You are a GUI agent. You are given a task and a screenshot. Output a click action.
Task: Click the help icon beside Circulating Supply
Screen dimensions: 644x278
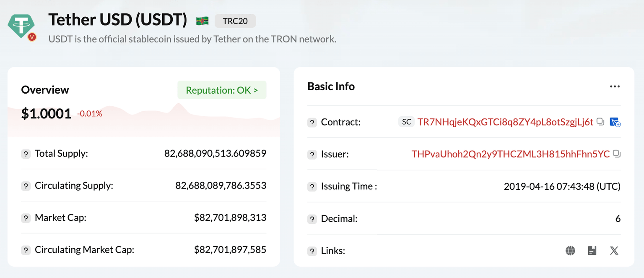point(26,186)
